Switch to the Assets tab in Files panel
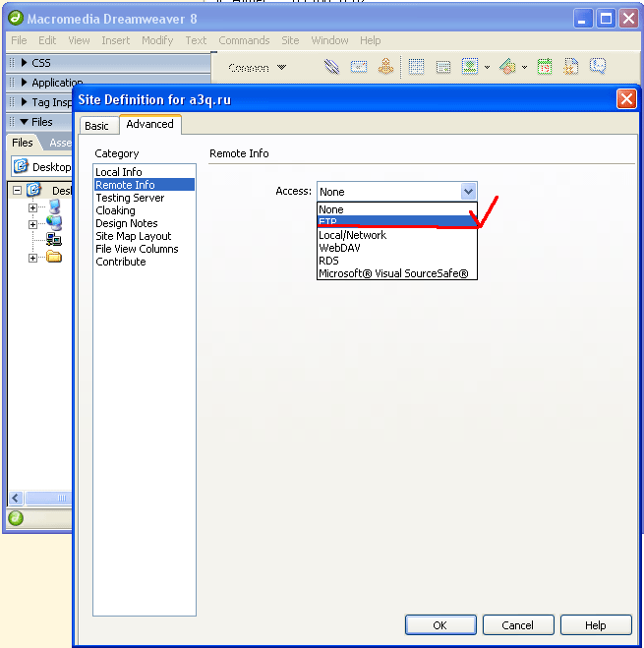Image resolution: width=644 pixels, height=648 pixels. (x=60, y=143)
